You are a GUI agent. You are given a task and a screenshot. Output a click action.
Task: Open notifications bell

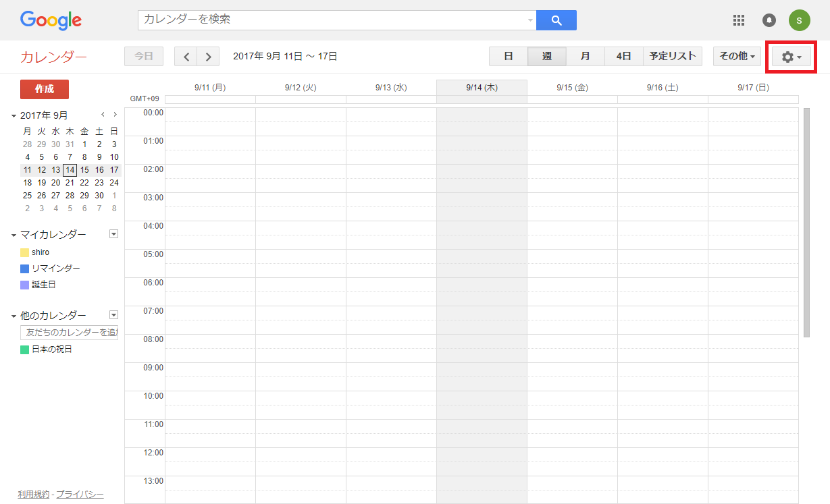pyautogui.click(x=769, y=20)
